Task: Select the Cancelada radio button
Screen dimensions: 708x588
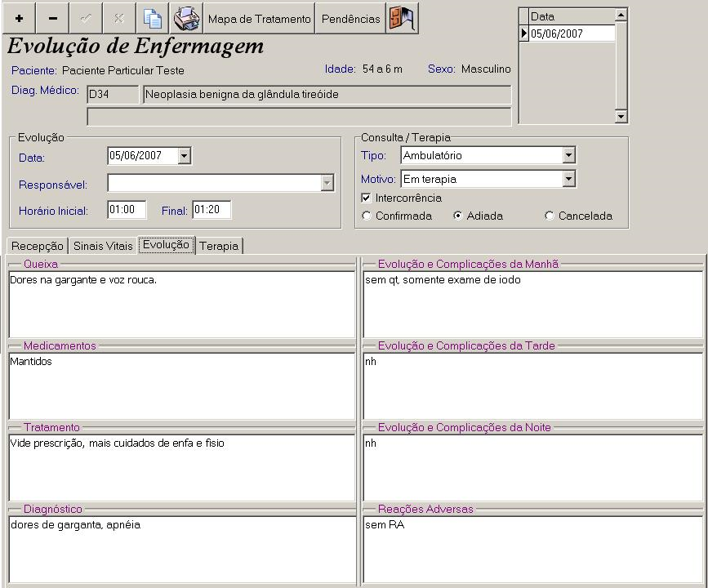Action: pyautogui.click(x=549, y=216)
